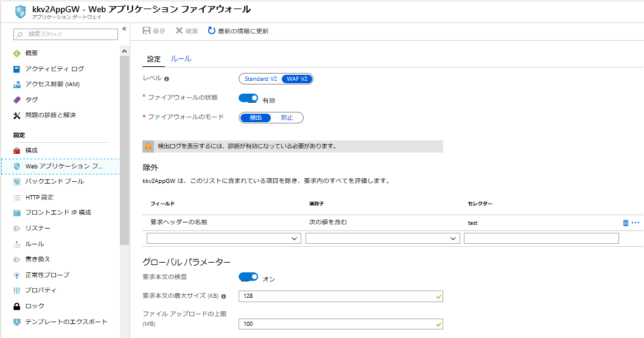Image resolution: width=644 pixels, height=338 pixels.
Task: Collapse the sidebar with double chevron
Action: 124,29
